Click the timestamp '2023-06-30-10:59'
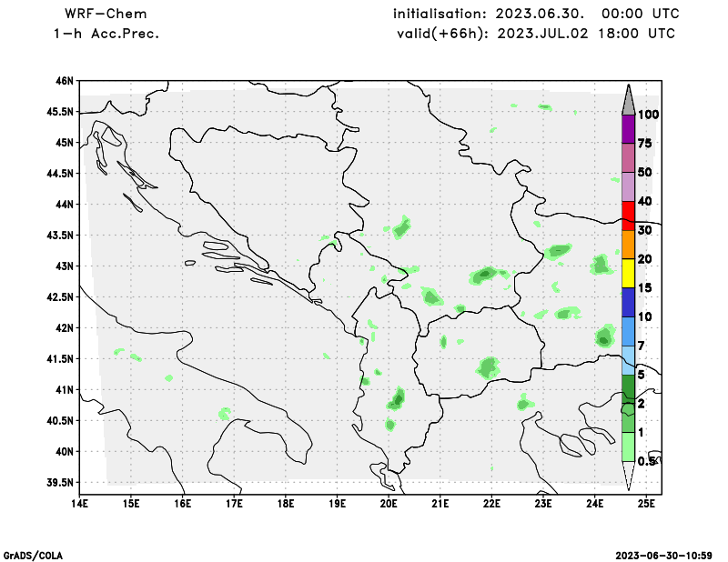The width and height of the screenshot is (728, 562). [664, 556]
